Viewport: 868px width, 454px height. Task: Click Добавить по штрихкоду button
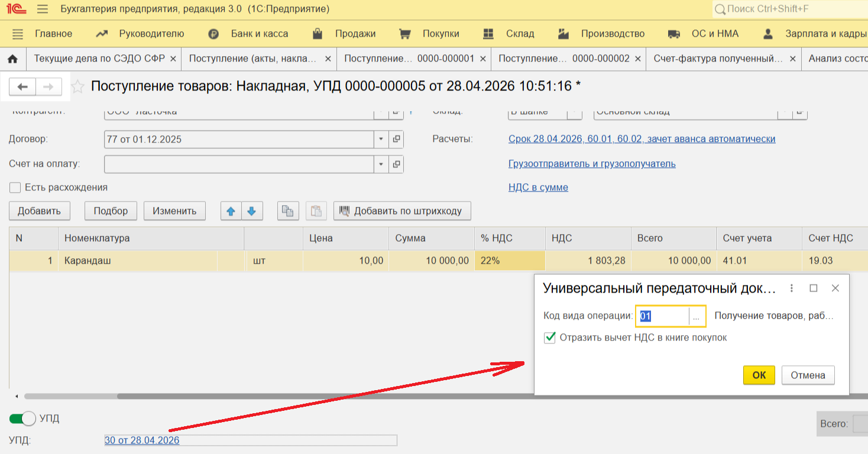[402, 211]
